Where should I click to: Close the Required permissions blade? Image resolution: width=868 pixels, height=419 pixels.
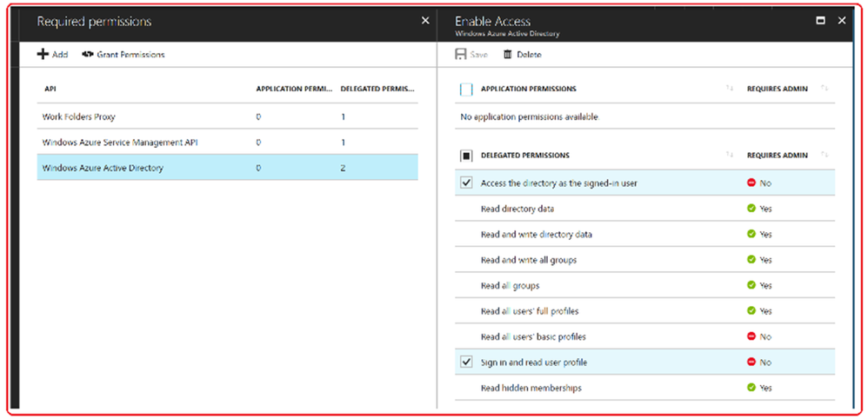424,20
